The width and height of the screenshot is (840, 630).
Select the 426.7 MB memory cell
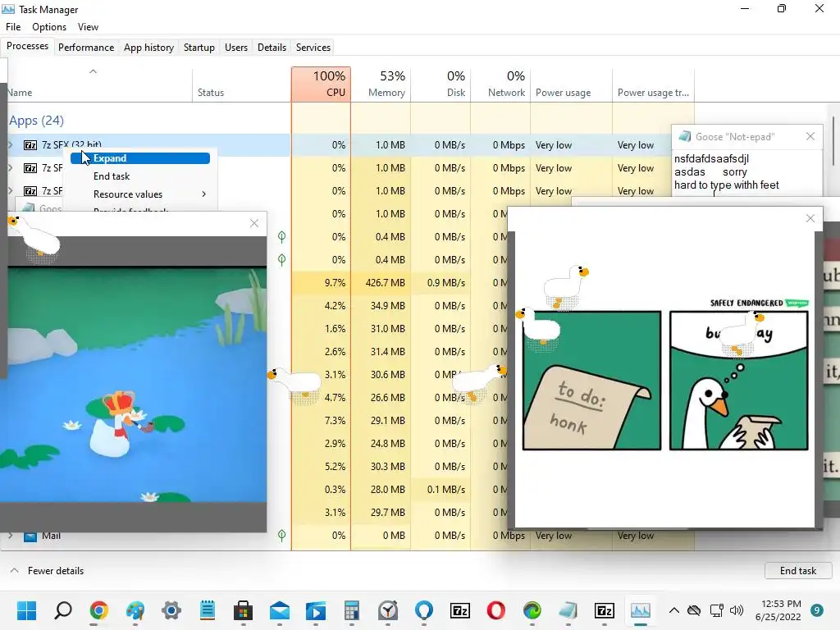click(x=381, y=283)
